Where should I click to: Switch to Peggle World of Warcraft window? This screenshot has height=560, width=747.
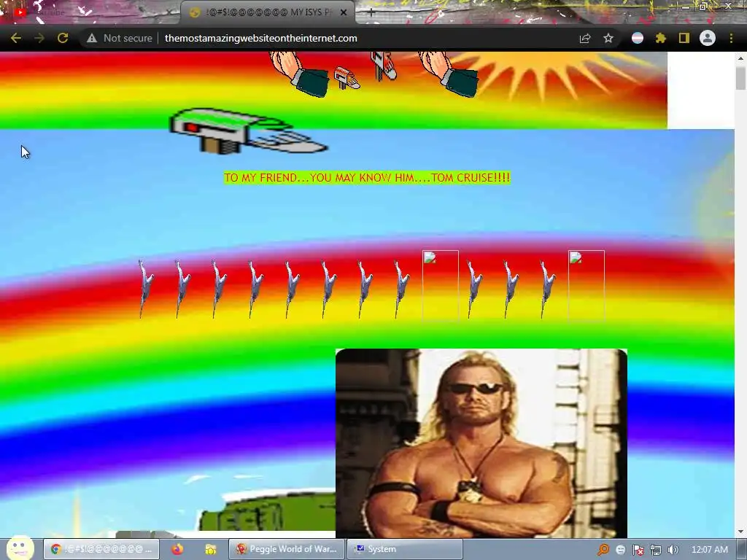pos(287,549)
